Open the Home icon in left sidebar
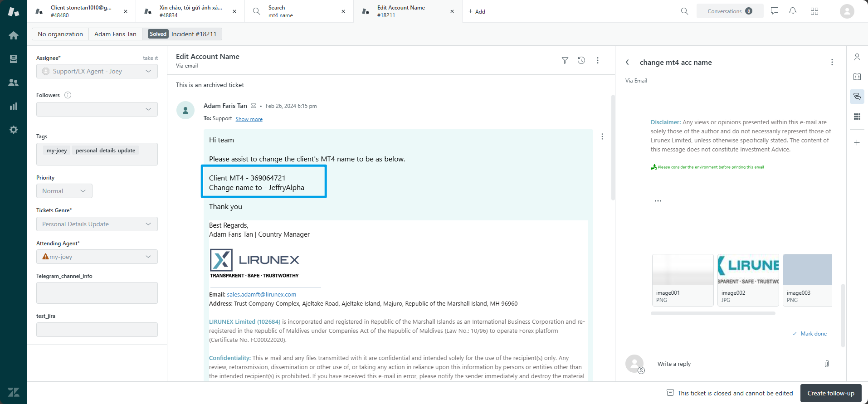The width and height of the screenshot is (868, 404). point(14,35)
